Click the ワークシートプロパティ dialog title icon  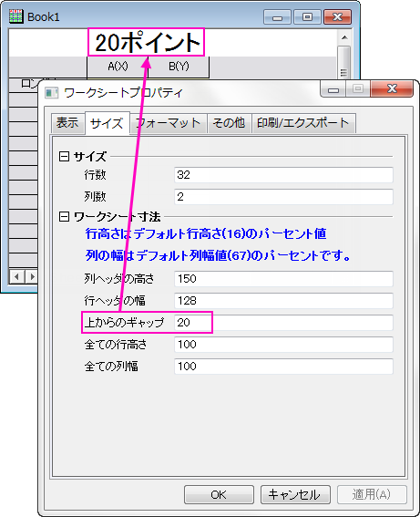(x=51, y=93)
